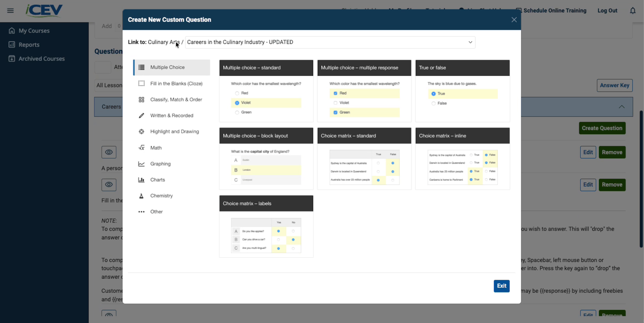The height and width of the screenshot is (323, 644).
Task: Select the Classify, Match & Order icon
Action: [142, 100]
